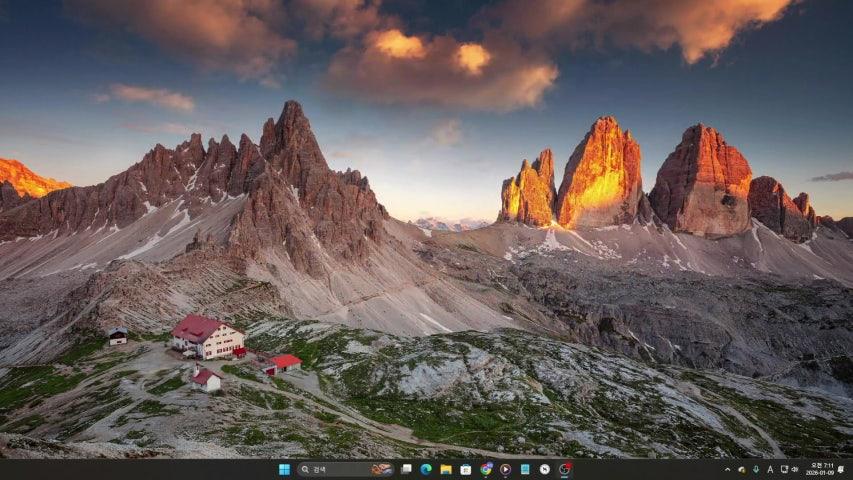Launch Microsoft Edge from the taskbar
Viewport: 853px width, 480px height.
(x=426, y=469)
